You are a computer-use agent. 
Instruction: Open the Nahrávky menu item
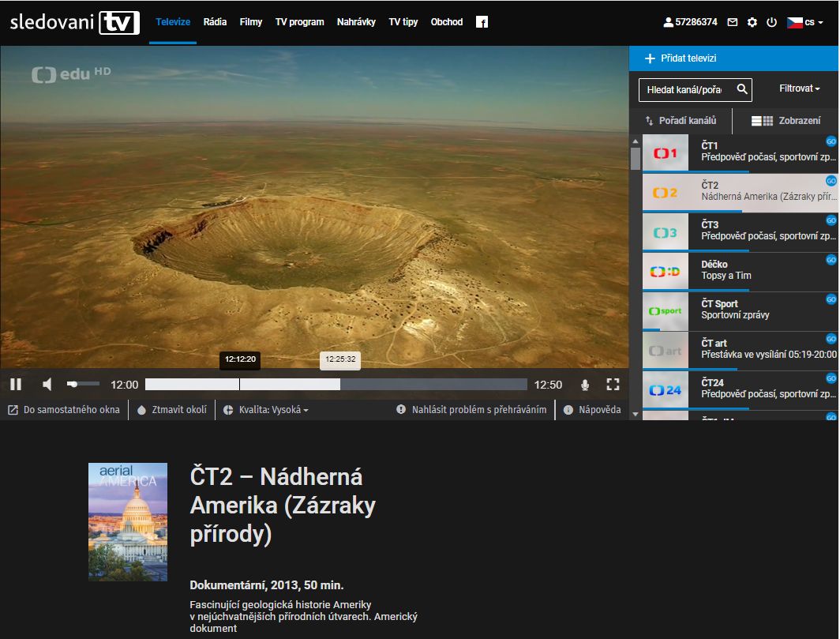[356, 22]
